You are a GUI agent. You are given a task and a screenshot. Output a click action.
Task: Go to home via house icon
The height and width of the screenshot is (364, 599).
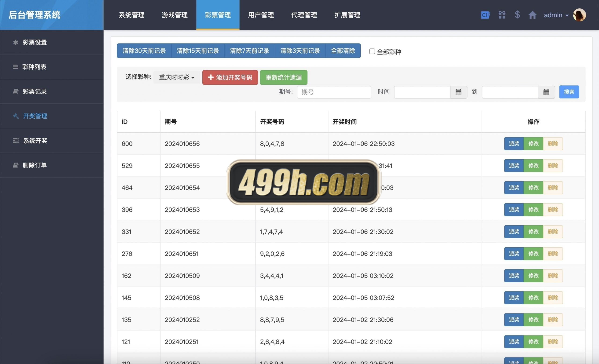point(532,15)
